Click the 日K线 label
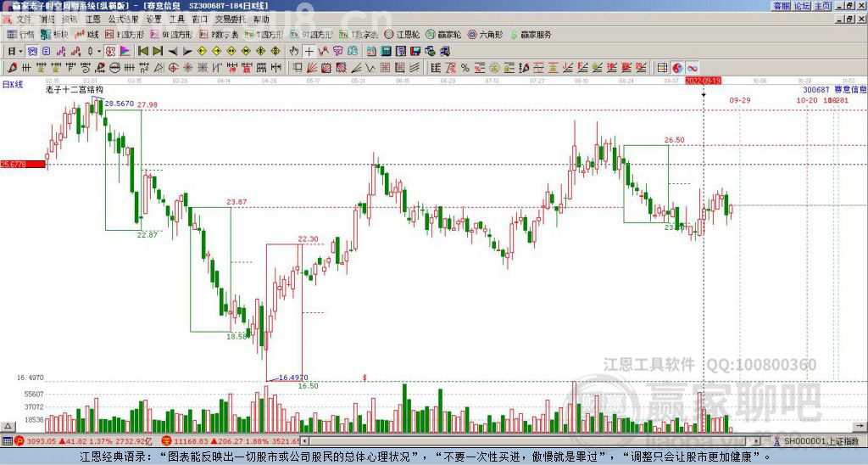Screen dimensions: 868x465 (x=13, y=85)
